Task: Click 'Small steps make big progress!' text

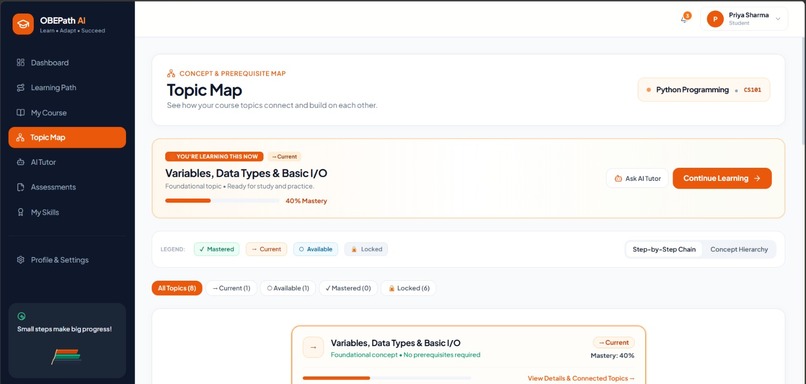Action: (64, 329)
